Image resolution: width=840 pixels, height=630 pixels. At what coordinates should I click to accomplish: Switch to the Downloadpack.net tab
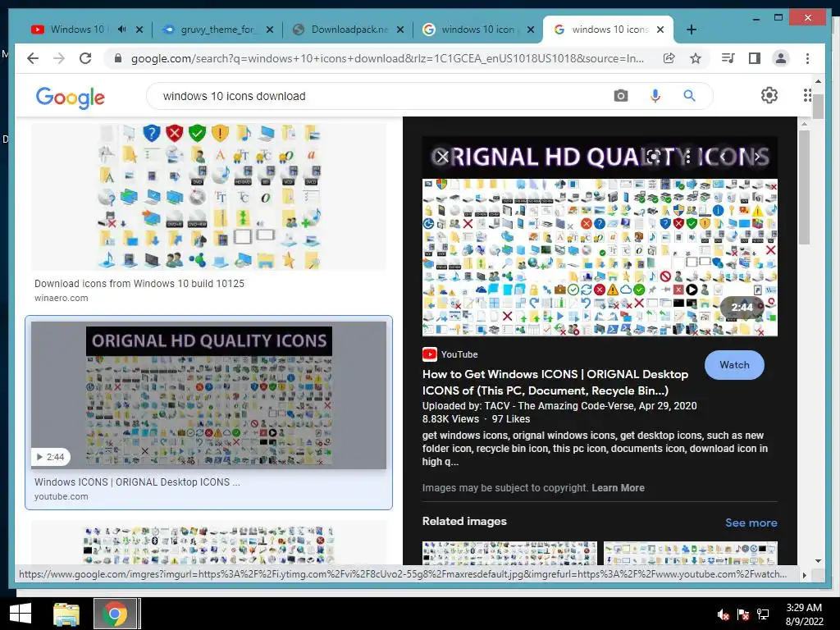click(x=349, y=30)
